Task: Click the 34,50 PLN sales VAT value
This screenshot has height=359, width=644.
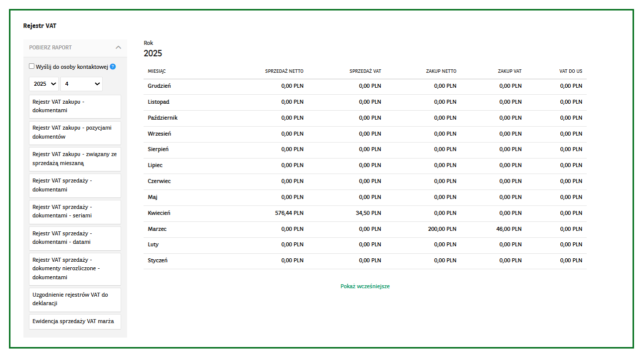Action: 368,213
